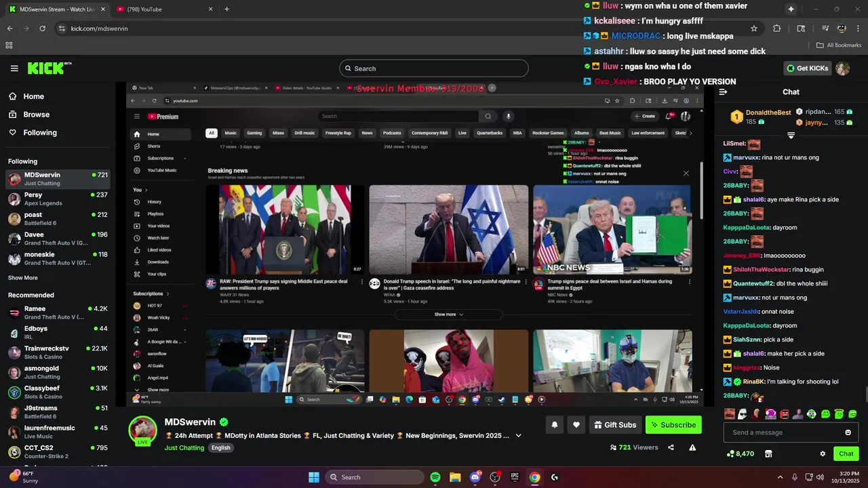Open Classybeef recommended channel
The width and height of the screenshot is (868, 488).
point(58,392)
